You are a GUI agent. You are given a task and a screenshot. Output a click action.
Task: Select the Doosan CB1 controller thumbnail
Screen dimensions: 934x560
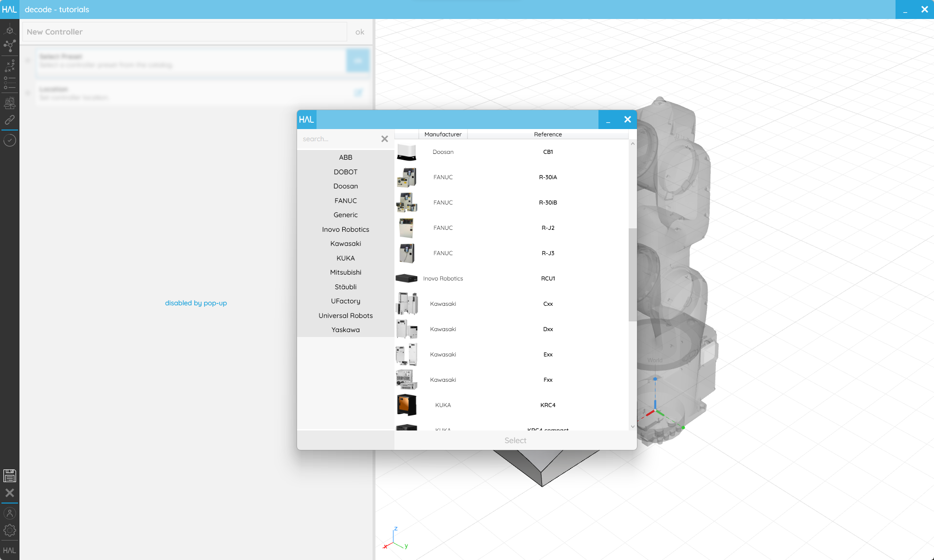(407, 152)
